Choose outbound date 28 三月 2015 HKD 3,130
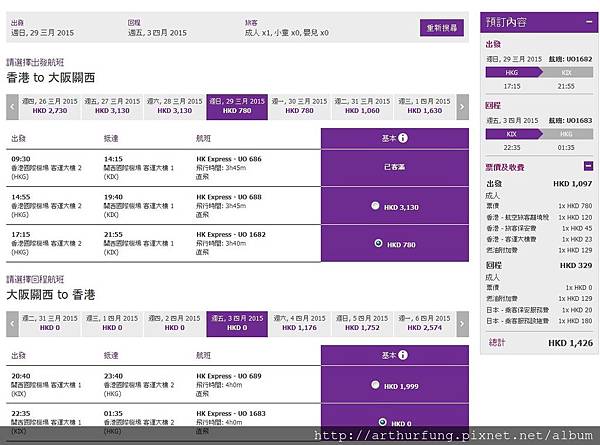 click(174, 107)
